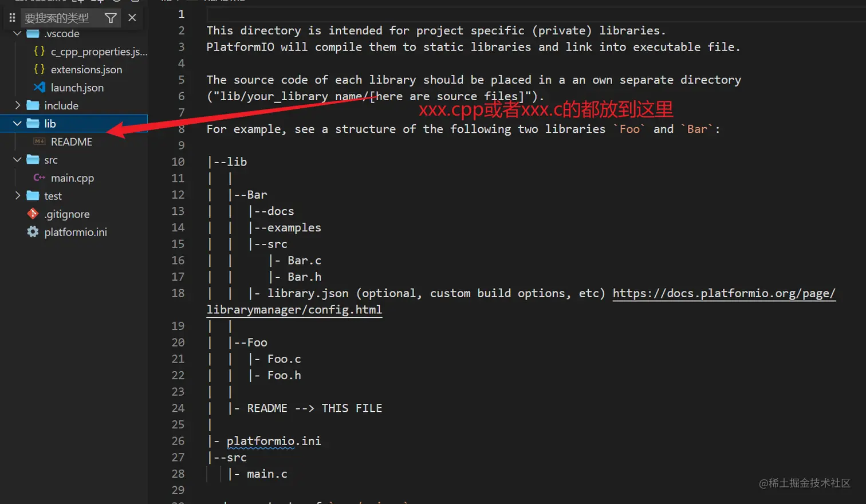Open launch.json file

point(77,88)
